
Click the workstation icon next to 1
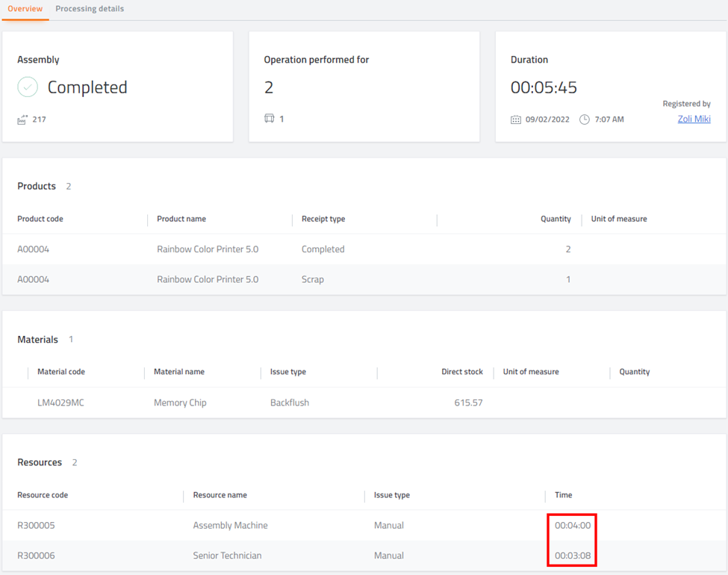pos(270,119)
